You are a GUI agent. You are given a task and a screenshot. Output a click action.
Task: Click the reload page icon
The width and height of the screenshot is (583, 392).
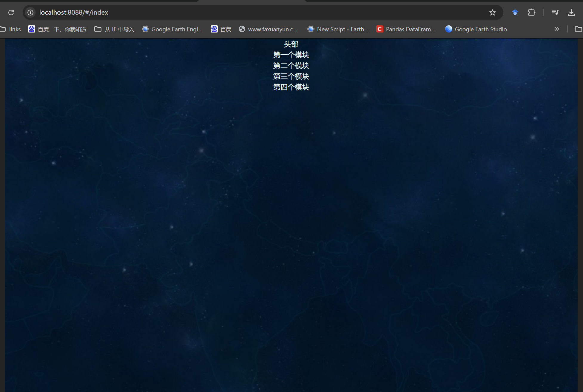pos(11,13)
